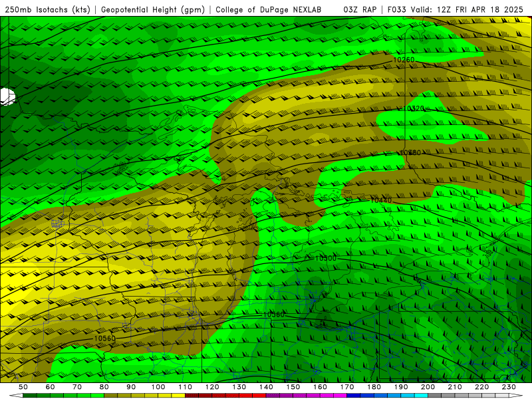This screenshot has width=532, height=399.
Task: Click the 230 value on the color scale
Action: click(x=509, y=387)
